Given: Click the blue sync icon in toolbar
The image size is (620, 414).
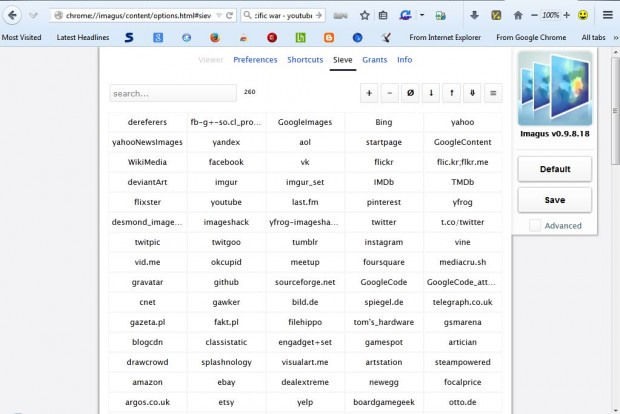Looking at the screenshot, I should [405, 15].
